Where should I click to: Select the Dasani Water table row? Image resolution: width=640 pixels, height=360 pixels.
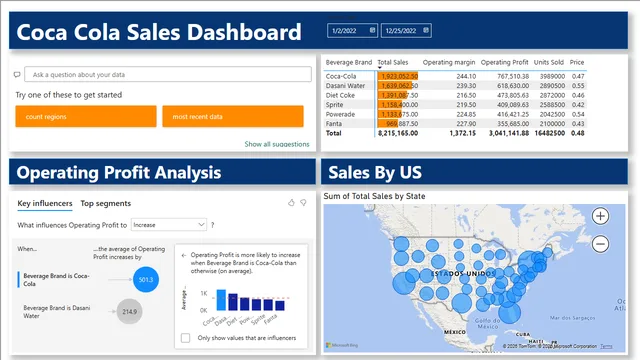click(455, 86)
